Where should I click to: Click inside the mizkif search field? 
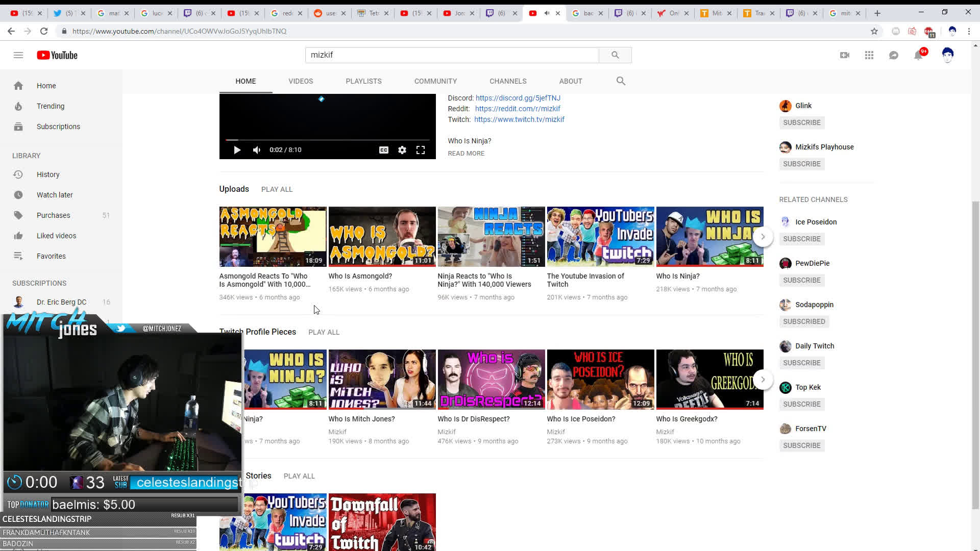coord(452,55)
